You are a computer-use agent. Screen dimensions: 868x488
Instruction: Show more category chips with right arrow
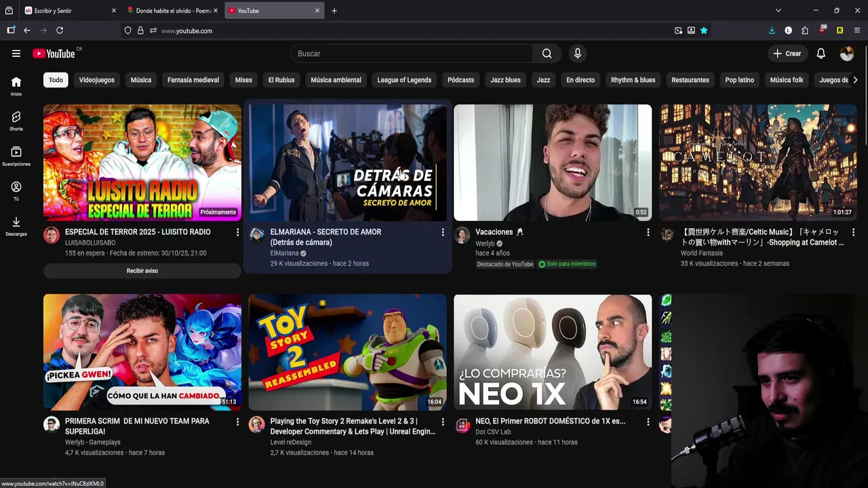[855, 80]
